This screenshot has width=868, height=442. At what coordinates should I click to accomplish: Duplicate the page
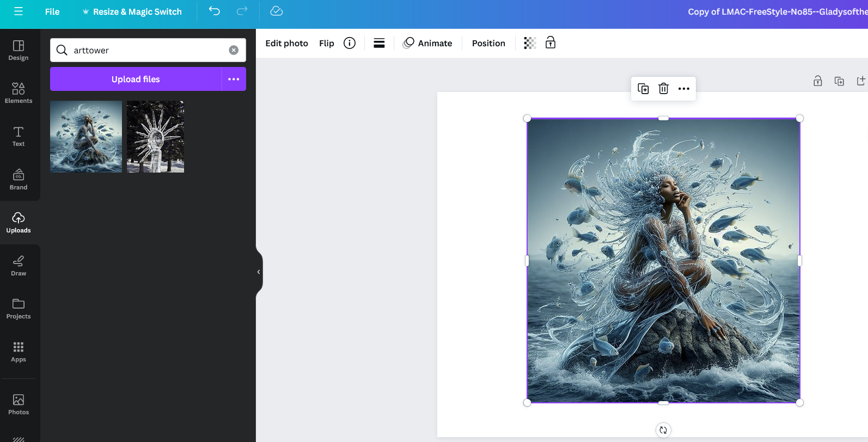tap(839, 81)
